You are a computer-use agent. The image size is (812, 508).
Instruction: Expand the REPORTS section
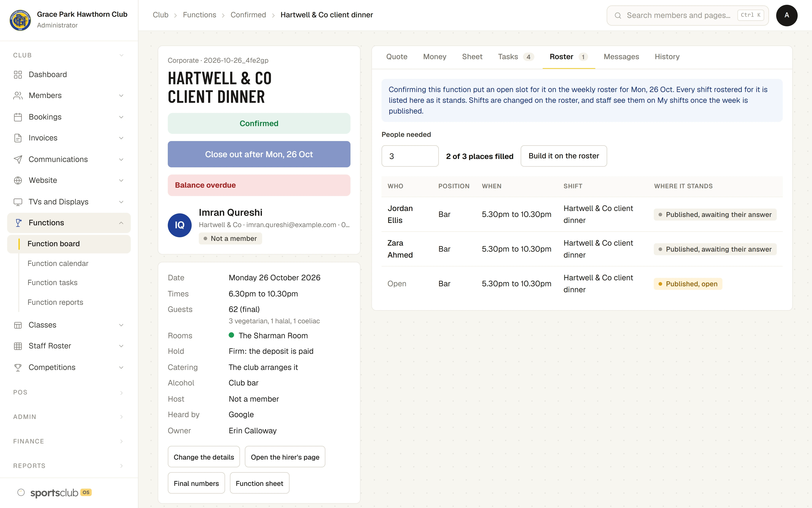(x=68, y=466)
